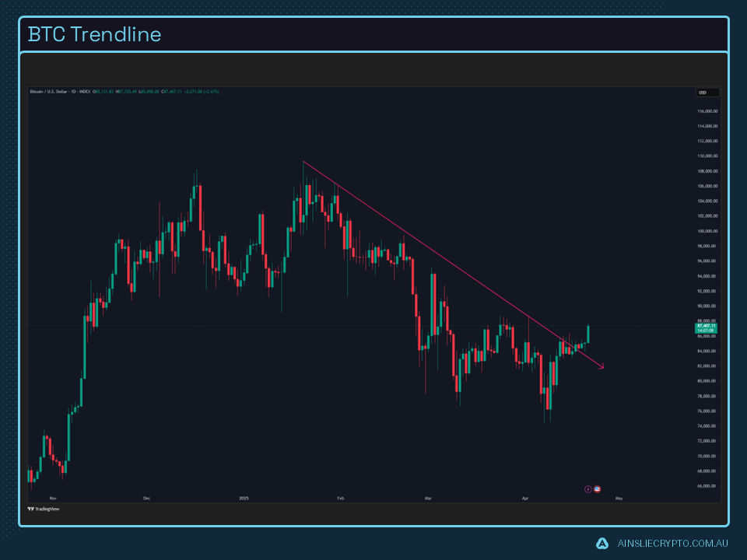Click the 110,000.00 price axis label
Screen dimensions: 747x560
[x=707, y=156]
